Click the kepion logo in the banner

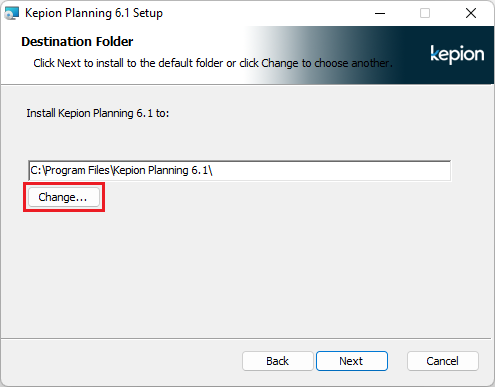(x=457, y=54)
